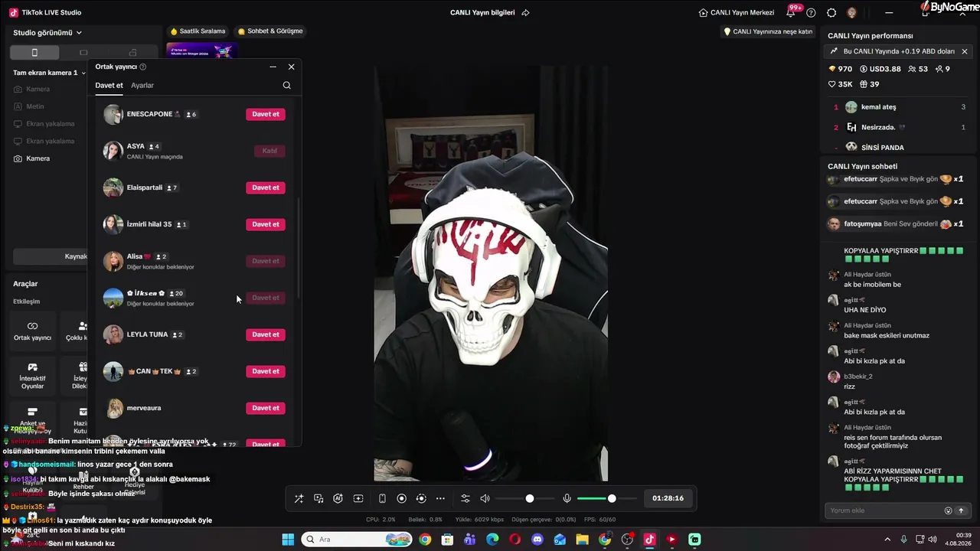The image size is (980, 551).
Task: Switch to the Ayarlar tab
Action: pyautogui.click(x=142, y=86)
